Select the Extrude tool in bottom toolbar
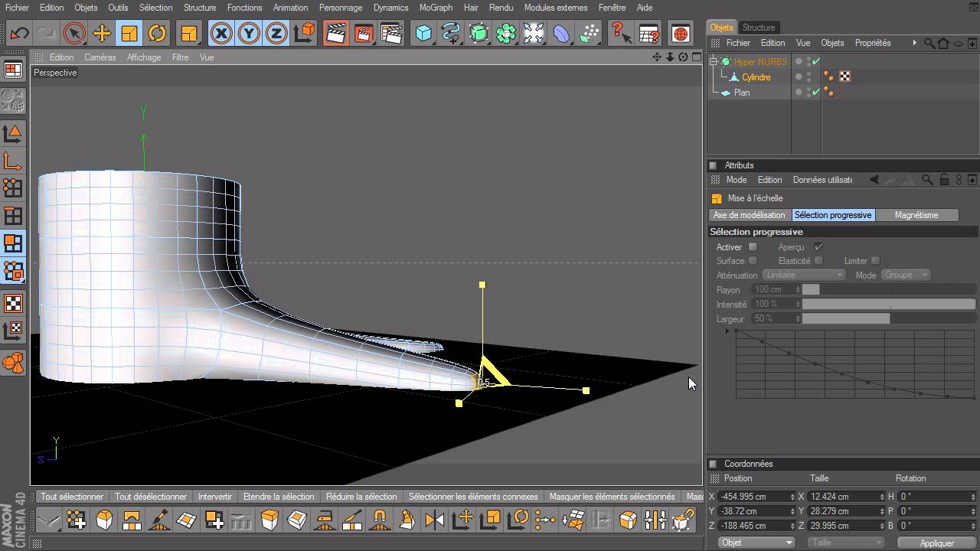This screenshot has width=980, height=551. point(269,521)
